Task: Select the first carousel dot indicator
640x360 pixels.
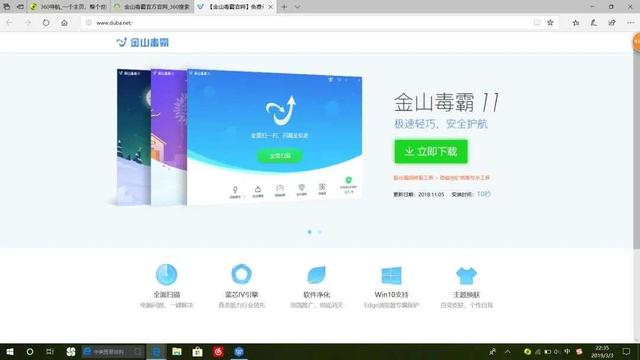Action: click(309, 232)
